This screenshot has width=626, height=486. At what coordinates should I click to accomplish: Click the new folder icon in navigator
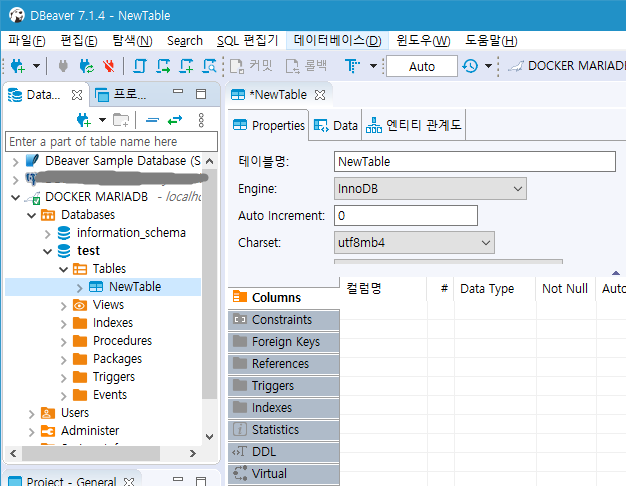121,120
